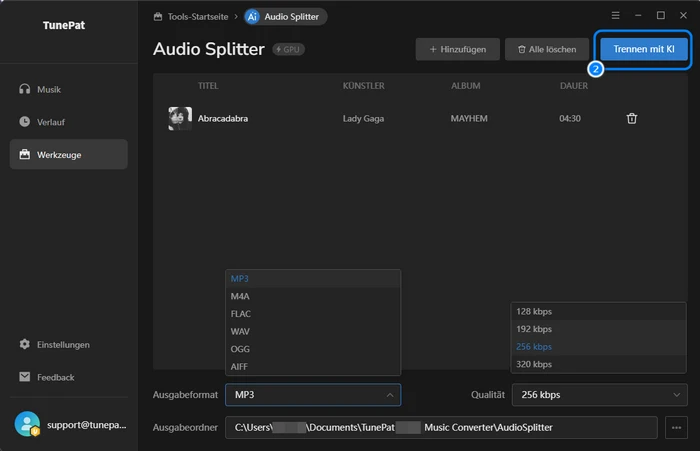Screen dimensions: 700x451
Task: Delete the Abracadabra track with trash icon
Action: (632, 118)
